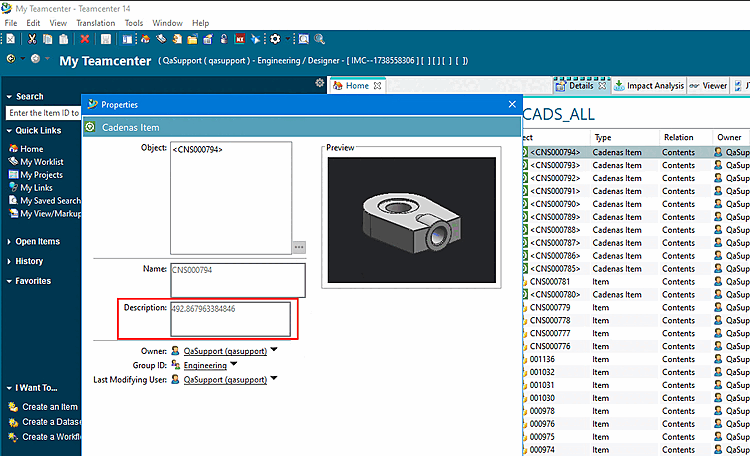
Task: Open the gear icon dropdown arrow
Action: (x=287, y=39)
